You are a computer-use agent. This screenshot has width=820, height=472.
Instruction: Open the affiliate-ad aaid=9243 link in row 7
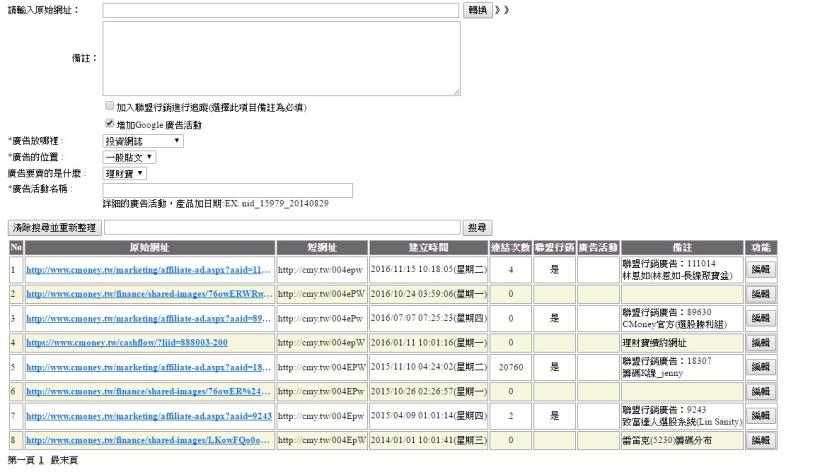click(x=148, y=415)
